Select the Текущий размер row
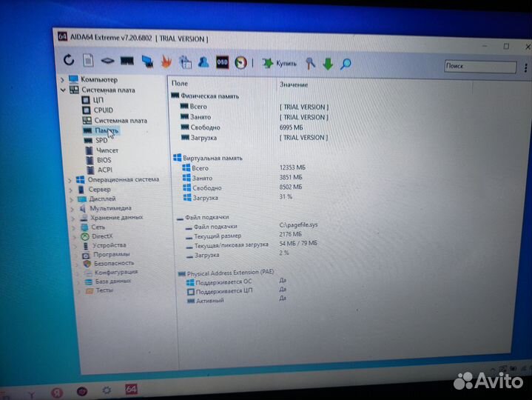532x400 pixels. click(x=213, y=236)
